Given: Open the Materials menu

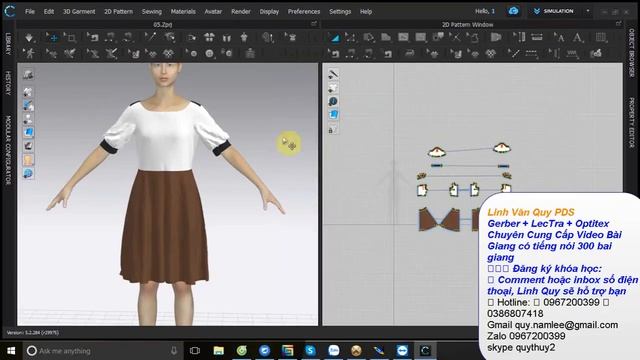Looking at the screenshot, I should click(x=183, y=11).
